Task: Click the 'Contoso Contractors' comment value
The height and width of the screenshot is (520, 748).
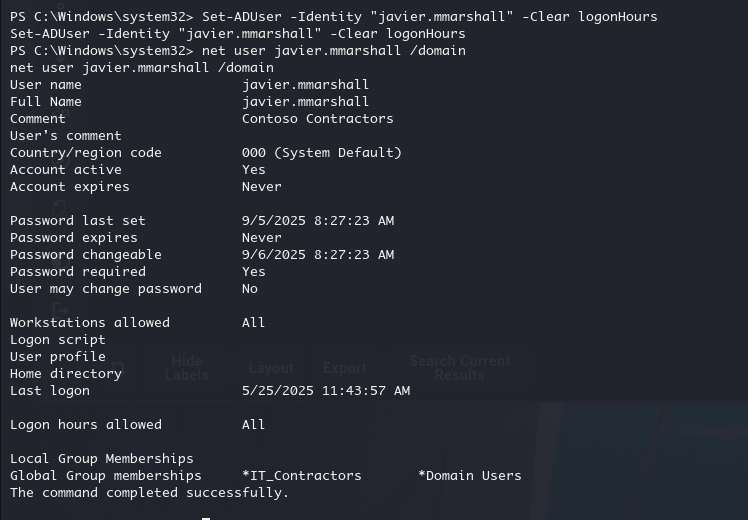Action: point(318,119)
